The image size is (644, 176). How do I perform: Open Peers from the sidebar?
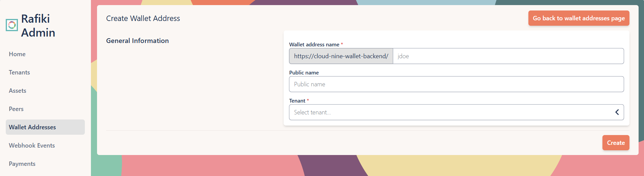pos(16,109)
